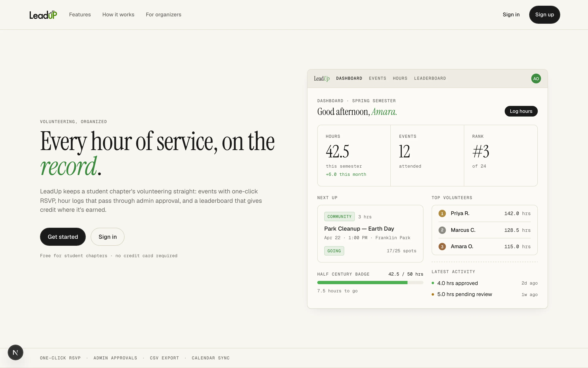Click the DASHBOARD · SPRING SEMESTER breadcrumb
The height and width of the screenshot is (368, 588).
356,101
